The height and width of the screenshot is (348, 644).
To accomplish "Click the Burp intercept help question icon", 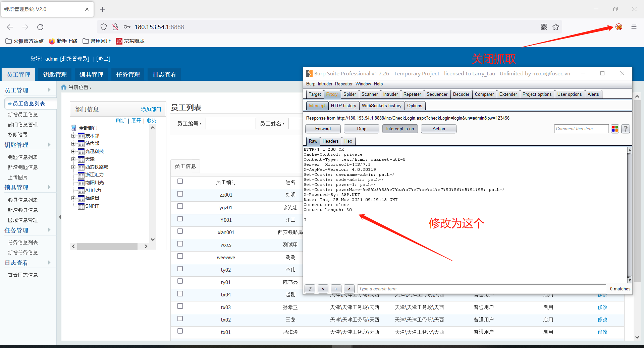I will click(x=626, y=129).
